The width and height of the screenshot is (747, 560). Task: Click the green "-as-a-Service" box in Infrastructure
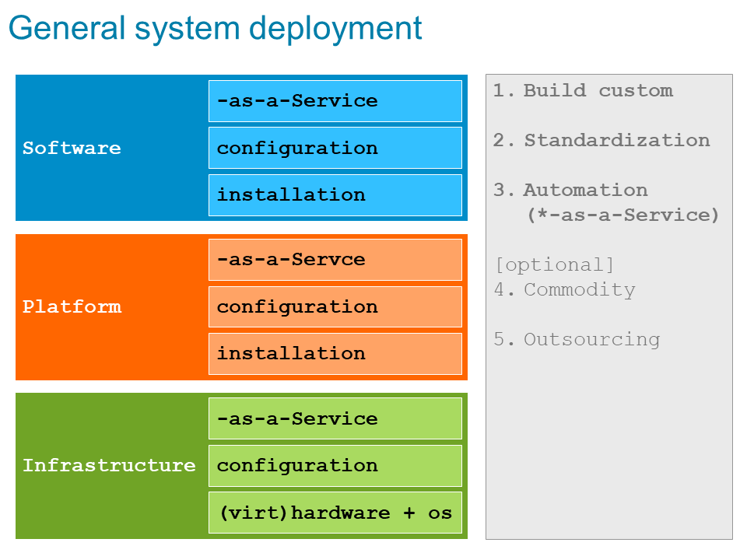tap(335, 418)
